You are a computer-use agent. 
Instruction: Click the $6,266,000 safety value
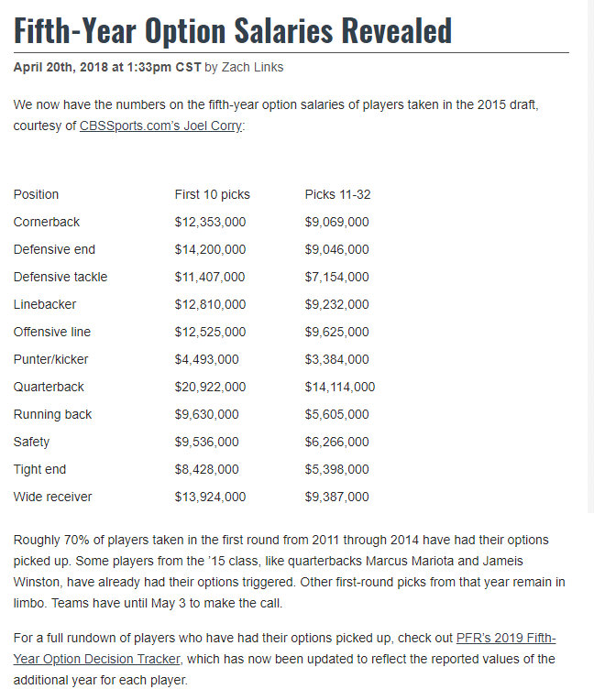[x=336, y=442]
